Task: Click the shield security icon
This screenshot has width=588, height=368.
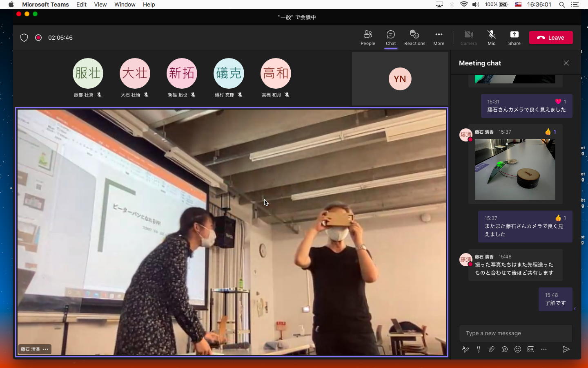Action: (24, 38)
